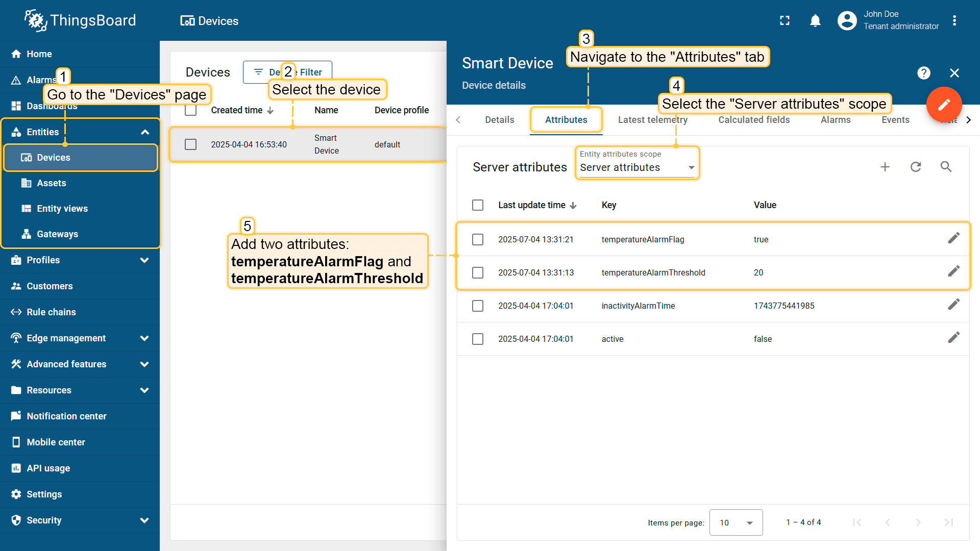The image size is (980, 551).
Task: Click the notifications bell icon
Action: [815, 20]
